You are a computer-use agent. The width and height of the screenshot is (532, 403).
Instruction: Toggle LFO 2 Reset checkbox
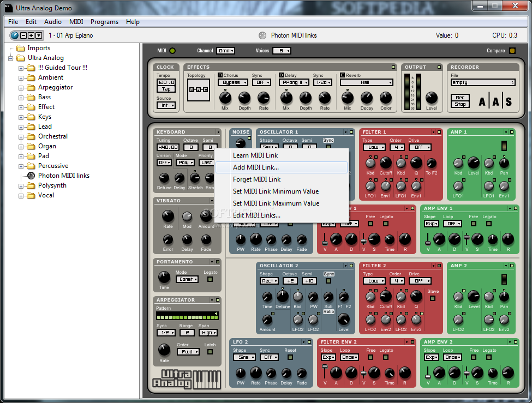coord(290,357)
